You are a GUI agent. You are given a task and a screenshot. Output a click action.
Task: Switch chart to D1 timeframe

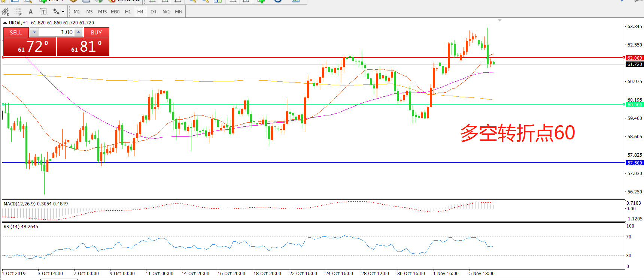coord(154,12)
